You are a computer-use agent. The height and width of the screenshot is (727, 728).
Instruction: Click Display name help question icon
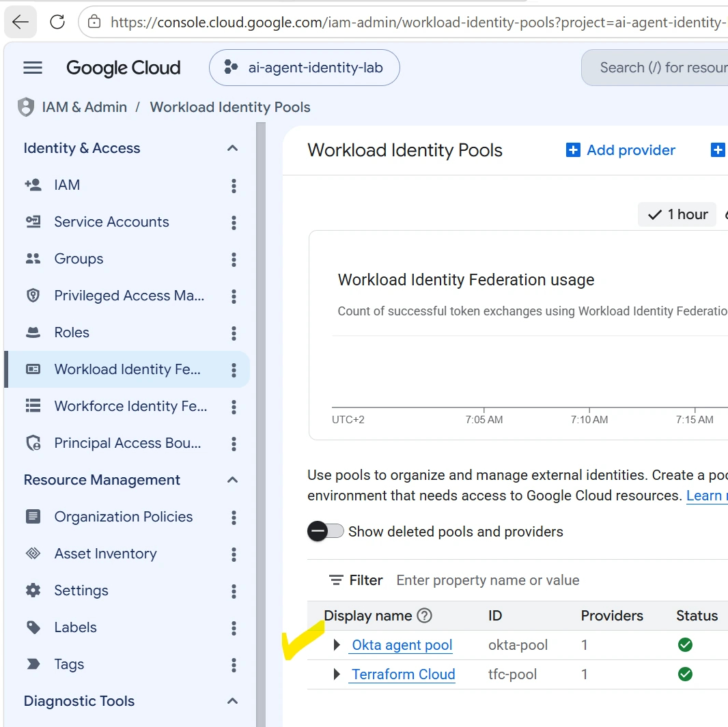tap(424, 616)
